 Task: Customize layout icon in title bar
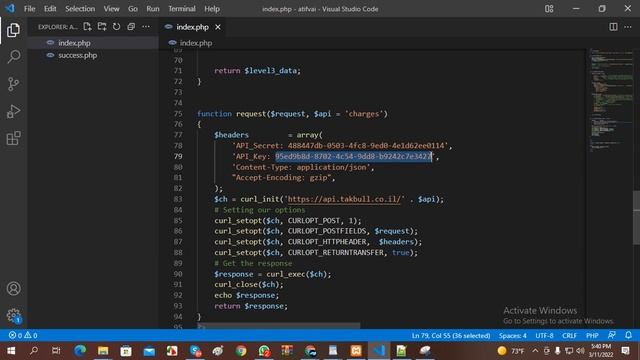pos(549,9)
